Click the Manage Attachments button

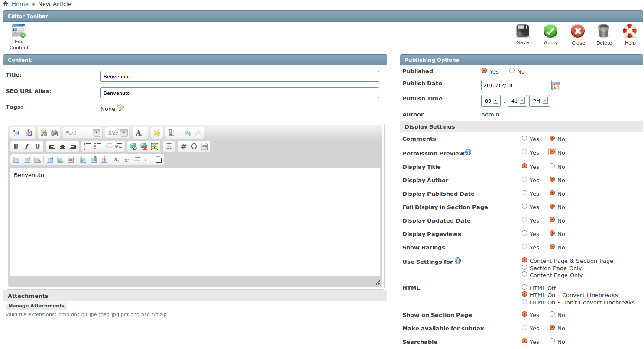36,306
